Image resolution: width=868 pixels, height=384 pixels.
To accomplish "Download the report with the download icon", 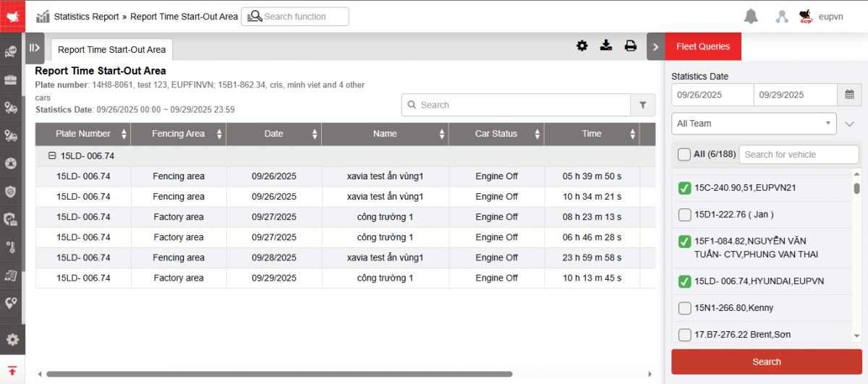I will (606, 46).
